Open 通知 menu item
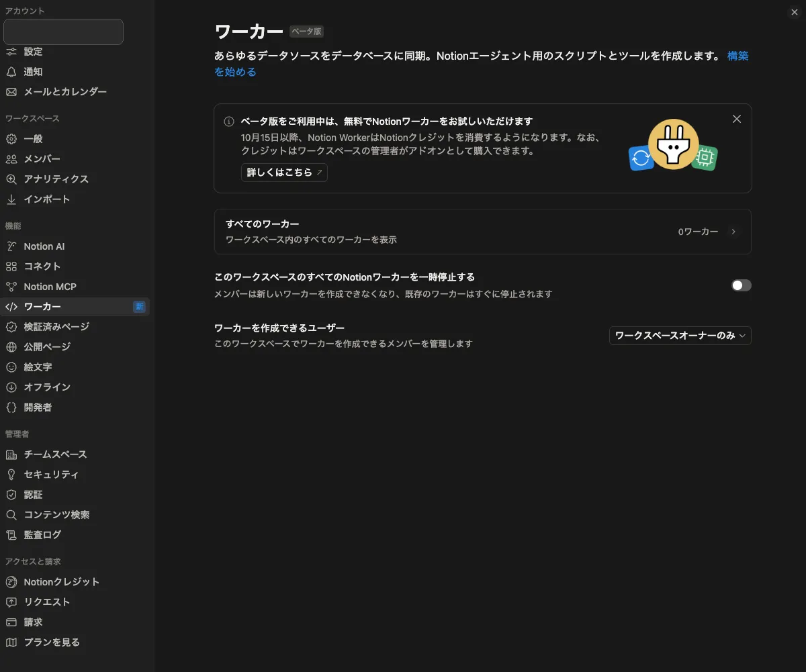 click(x=75, y=72)
